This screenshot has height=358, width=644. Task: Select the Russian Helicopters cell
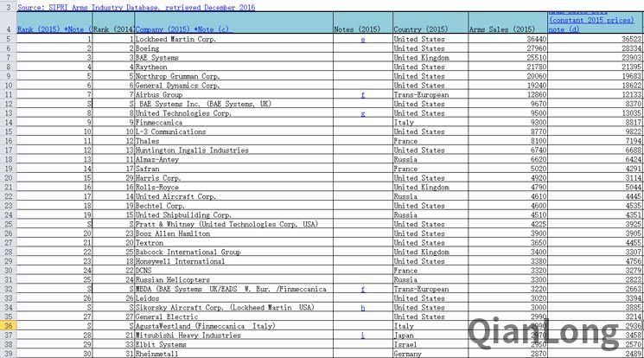(233, 279)
